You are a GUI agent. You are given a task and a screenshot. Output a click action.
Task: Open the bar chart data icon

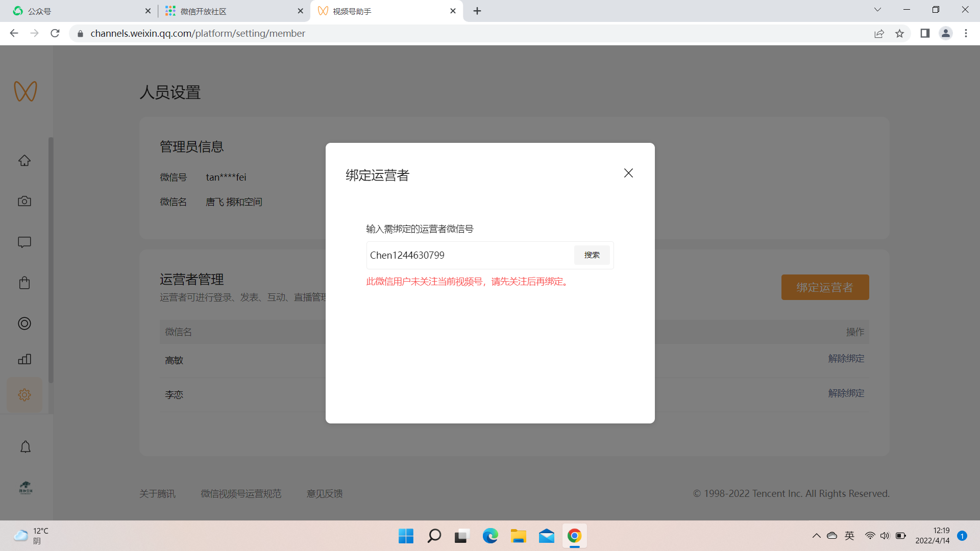24,359
